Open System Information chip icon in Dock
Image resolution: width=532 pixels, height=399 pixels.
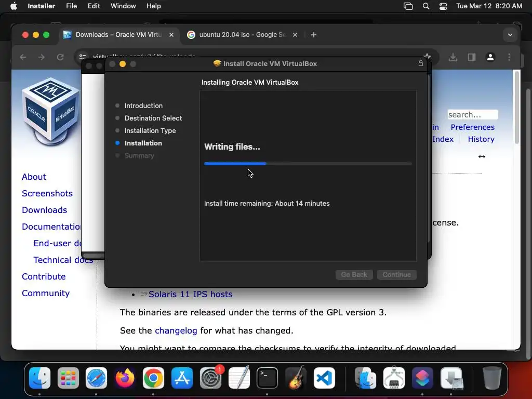[x=394, y=378]
